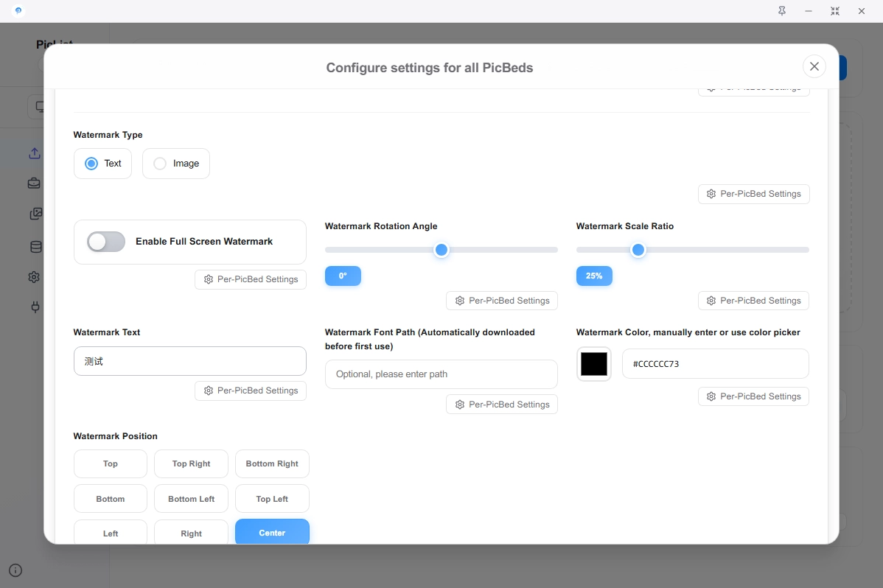This screenshot has width=883, height=588.
Task: Click the info icon at the bottom left
Action: click(x=15, y=570)
